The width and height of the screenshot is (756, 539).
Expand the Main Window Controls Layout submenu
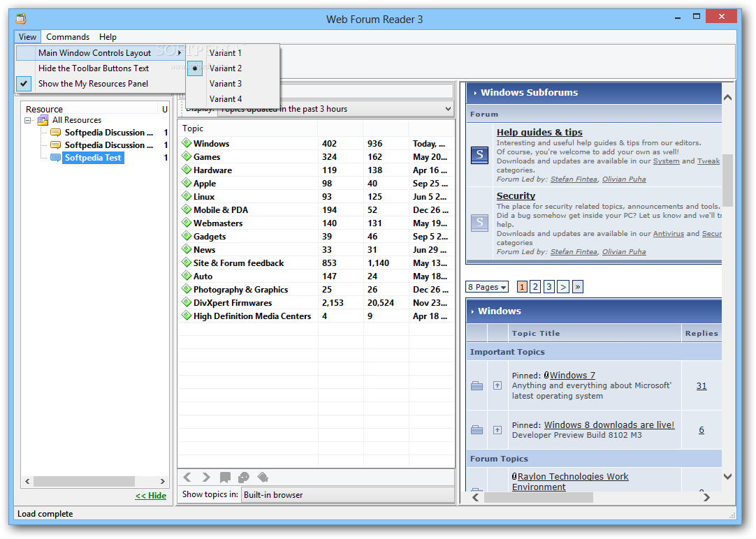[101, 53]
